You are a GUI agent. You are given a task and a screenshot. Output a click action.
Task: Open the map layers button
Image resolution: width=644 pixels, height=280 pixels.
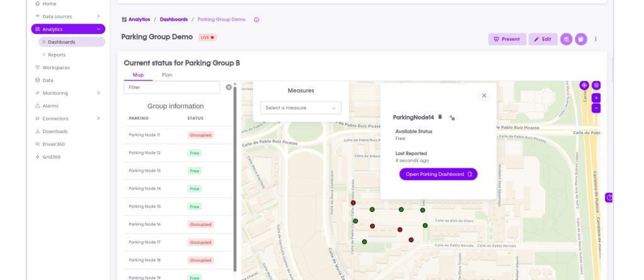[596, 85]
